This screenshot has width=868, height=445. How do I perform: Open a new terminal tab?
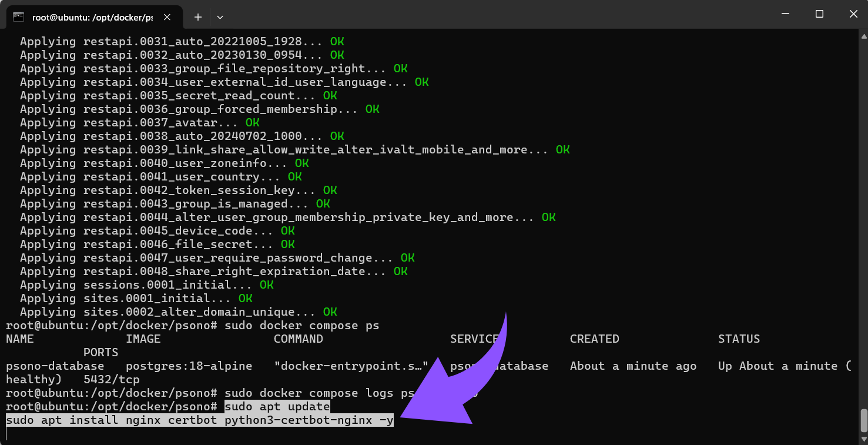198,17
